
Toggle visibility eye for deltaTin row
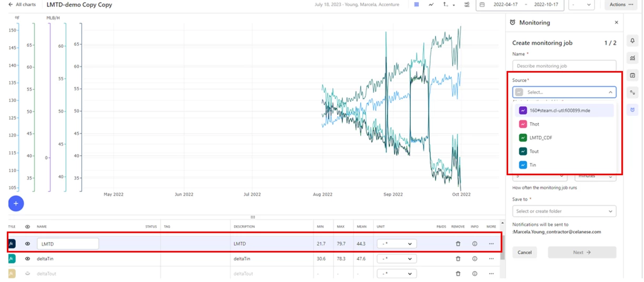tap(27, 259)
